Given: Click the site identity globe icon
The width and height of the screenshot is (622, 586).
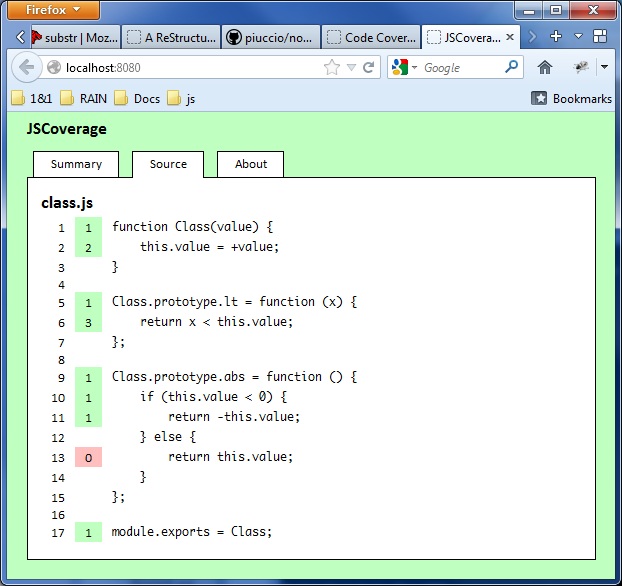Looking at the screenshot, I should click(x=54, y=67).
